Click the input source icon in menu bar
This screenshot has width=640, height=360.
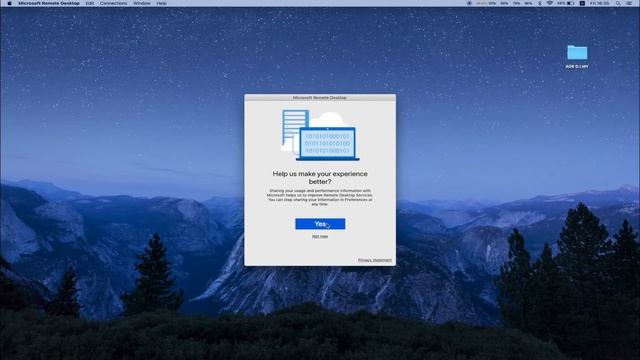(582, 3)
